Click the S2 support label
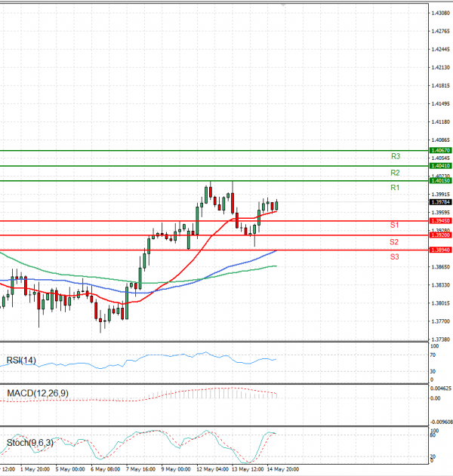Viewport: 453px width, 476px height. tap(394, 242)
